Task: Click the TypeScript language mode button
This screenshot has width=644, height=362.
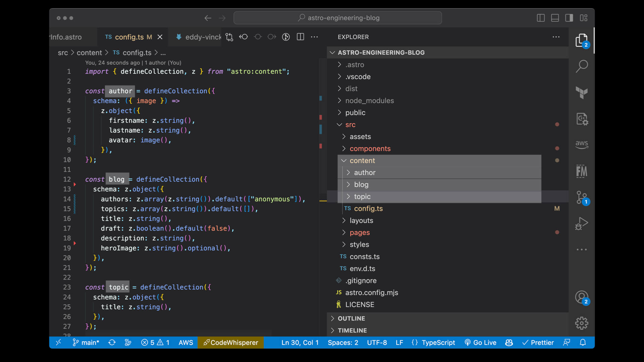Action: point(438,343)
